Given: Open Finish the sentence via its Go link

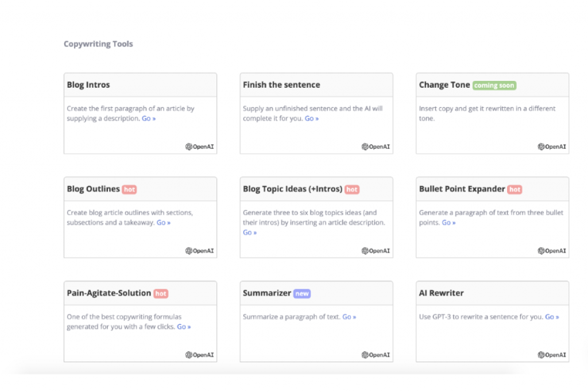Looking at the screenshot, I should pyautogui.click(x=311, y=118).
